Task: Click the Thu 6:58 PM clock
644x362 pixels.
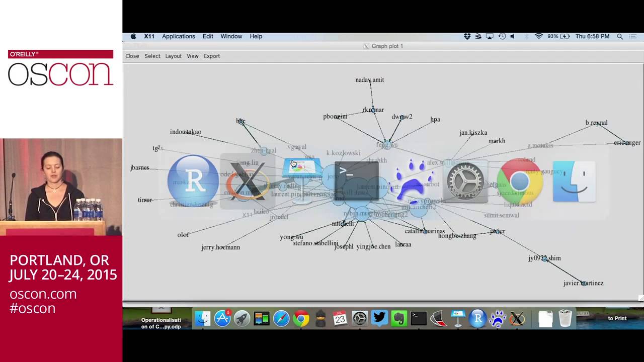Action: pyautogui.click(x=592, y=36)
